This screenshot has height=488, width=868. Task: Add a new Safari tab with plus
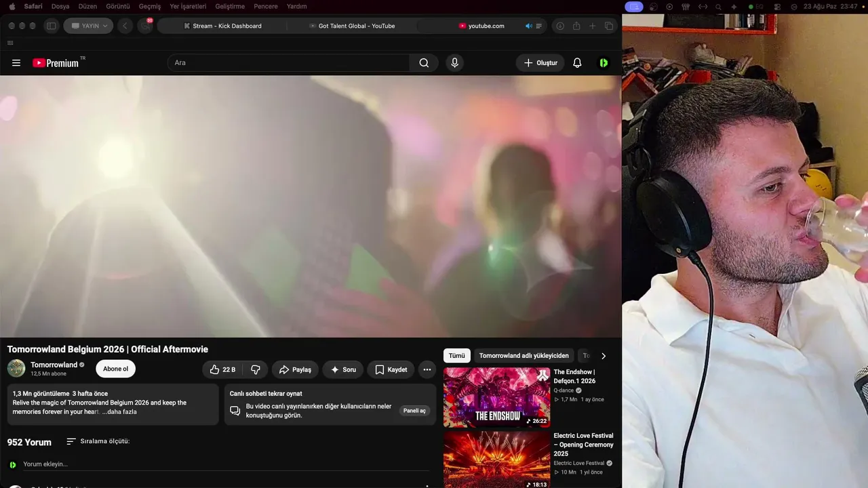tap(593, 26)
